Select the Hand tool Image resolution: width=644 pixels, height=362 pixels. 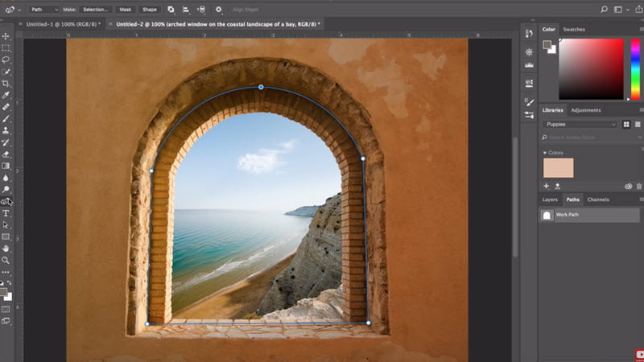coord(6,249)
